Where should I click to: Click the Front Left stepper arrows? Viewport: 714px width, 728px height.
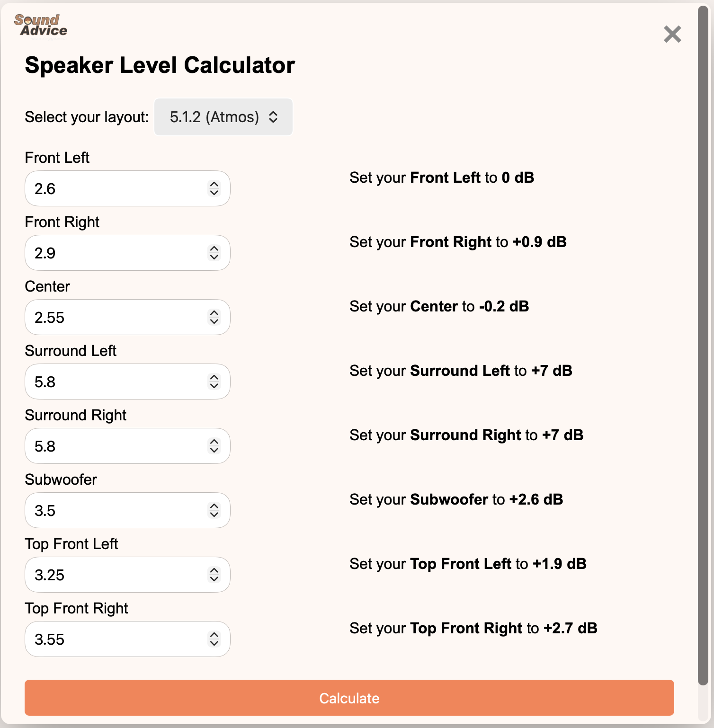pos(214,188)
